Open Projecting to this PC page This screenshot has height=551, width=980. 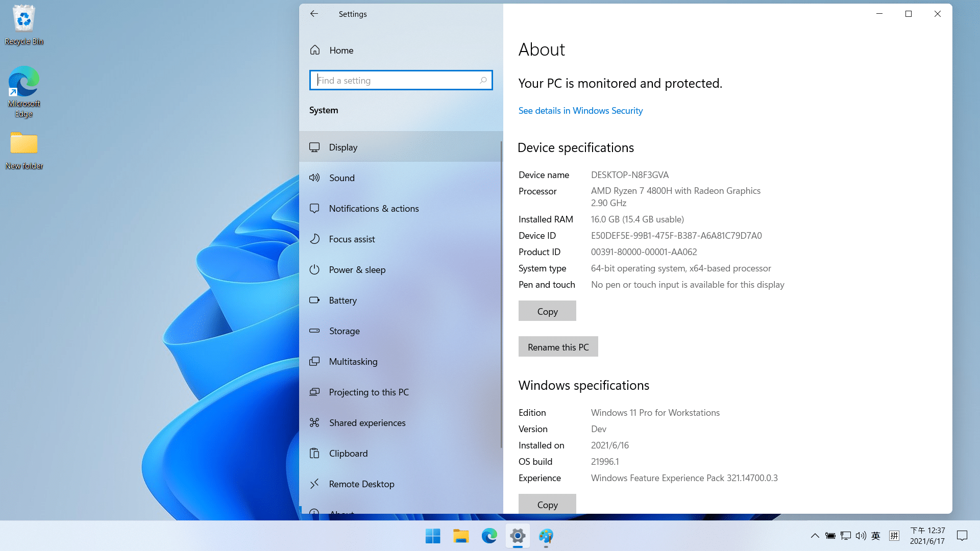point(401,392)
